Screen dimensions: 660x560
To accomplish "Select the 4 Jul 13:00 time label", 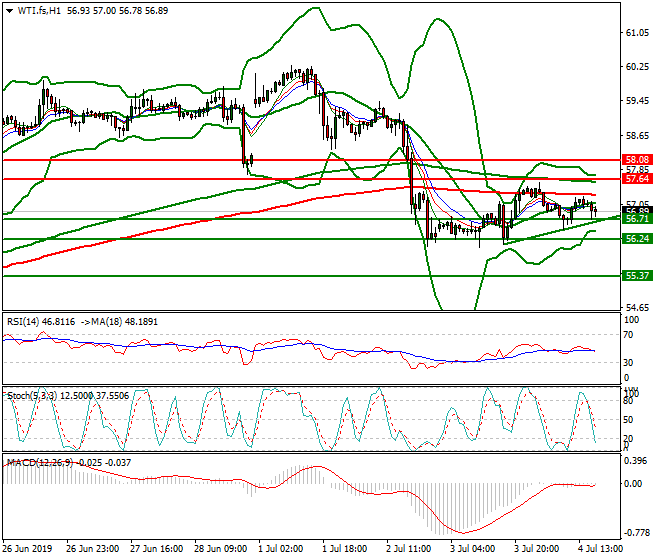I will point(600,549).
